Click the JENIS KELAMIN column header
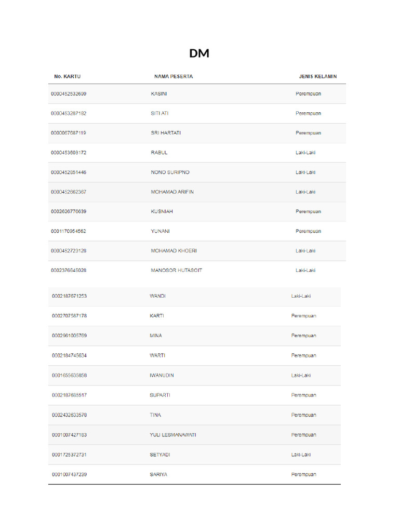Viewport: 399px width, 532px height. 317,76
